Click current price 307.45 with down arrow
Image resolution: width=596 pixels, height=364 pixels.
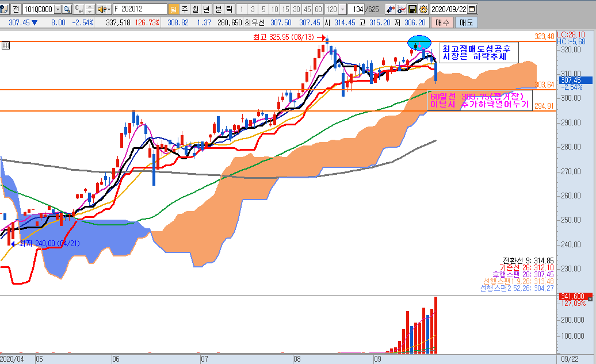(23, 23)
